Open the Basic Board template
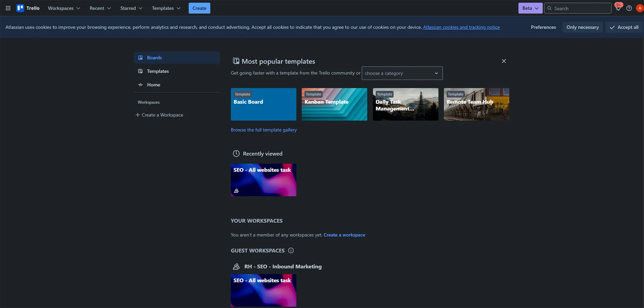The image size is (644, 308). pyautogui.click(x=264, y=104)
